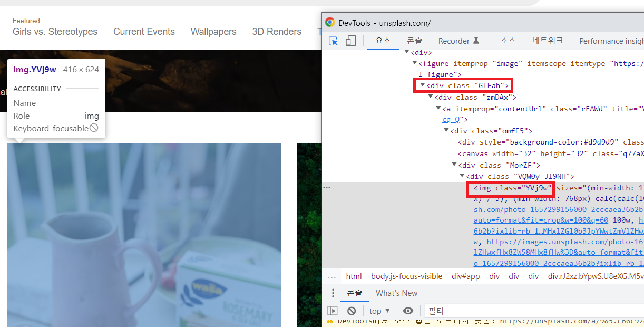Screen dimensions: 644x327
Task: Open srcset link starting with 6b2b?ixlib=rb-1
Action: 559,232
